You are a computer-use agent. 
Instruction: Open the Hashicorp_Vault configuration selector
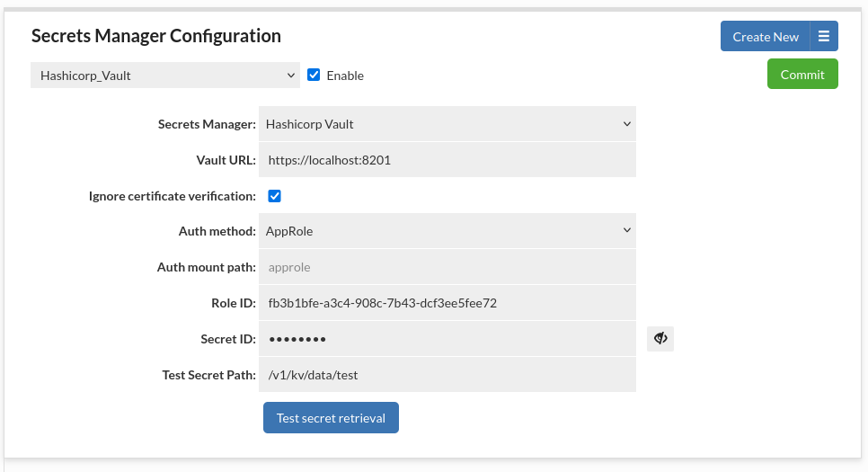[165, 76]
